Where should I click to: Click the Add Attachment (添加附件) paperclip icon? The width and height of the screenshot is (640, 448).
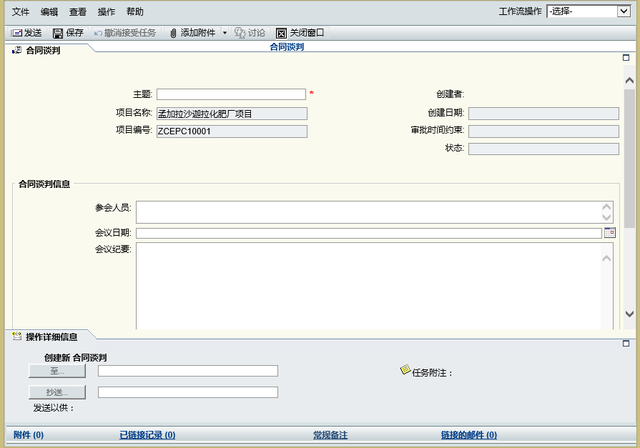pos(173,33)
